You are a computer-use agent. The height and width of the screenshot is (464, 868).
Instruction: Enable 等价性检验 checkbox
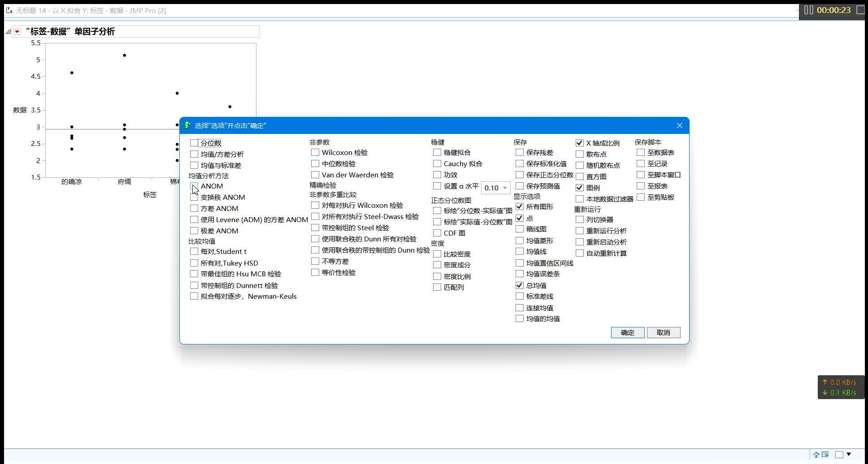point(315,272)
